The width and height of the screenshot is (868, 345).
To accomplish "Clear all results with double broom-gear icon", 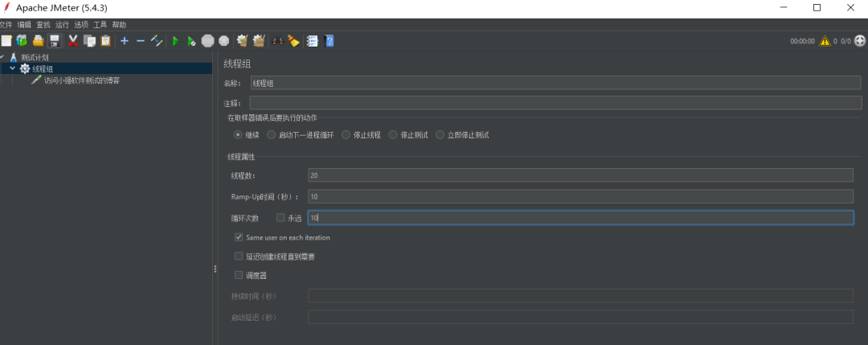I will point(259,40).
